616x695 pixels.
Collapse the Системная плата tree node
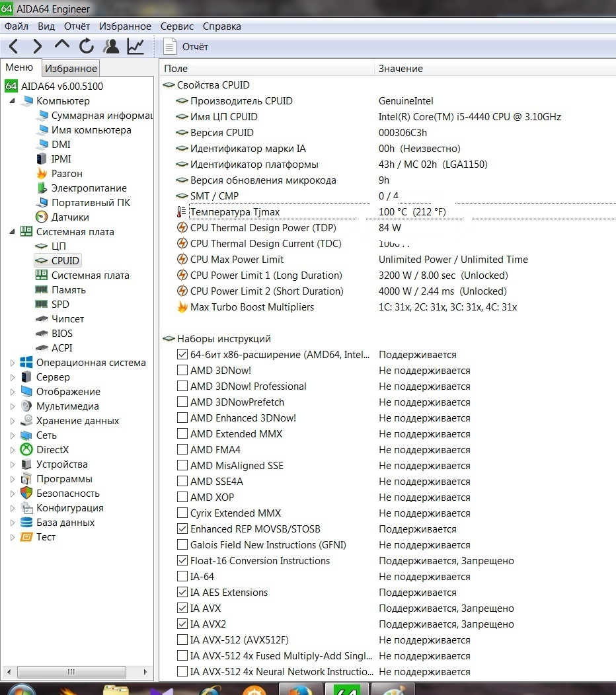13,231
